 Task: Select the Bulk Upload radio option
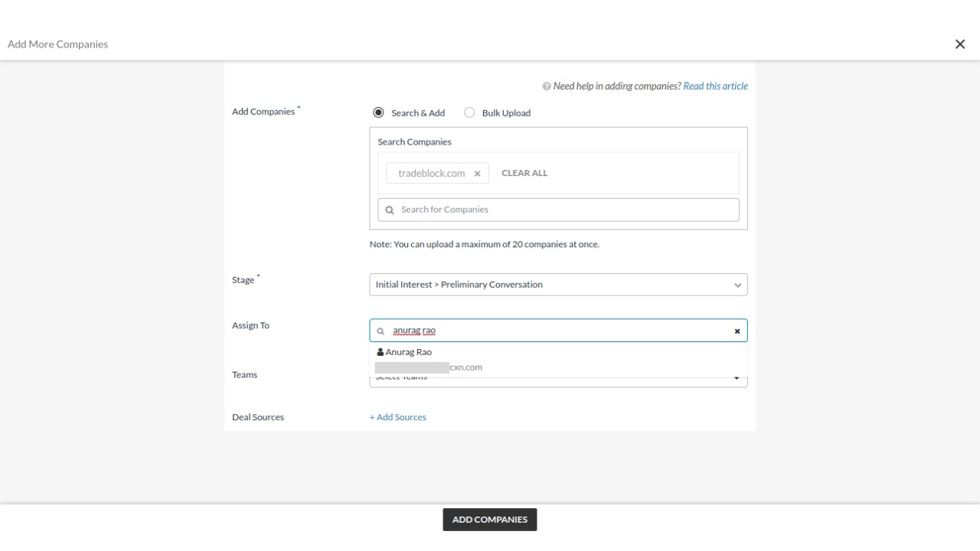click(x=469, y=112)
